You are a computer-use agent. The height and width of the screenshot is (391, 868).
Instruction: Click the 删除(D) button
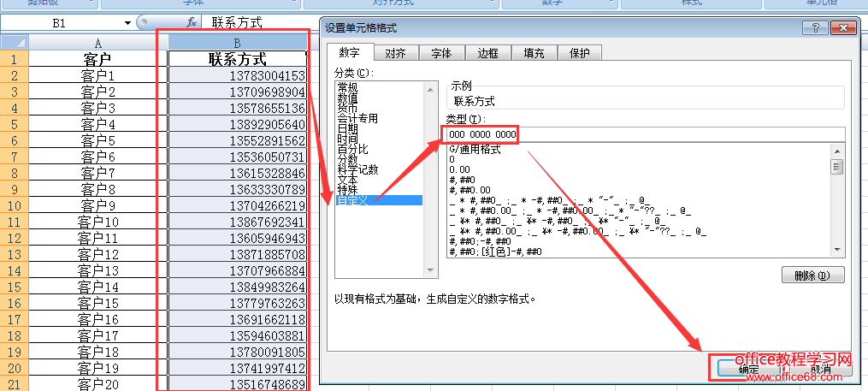[812, 275]
